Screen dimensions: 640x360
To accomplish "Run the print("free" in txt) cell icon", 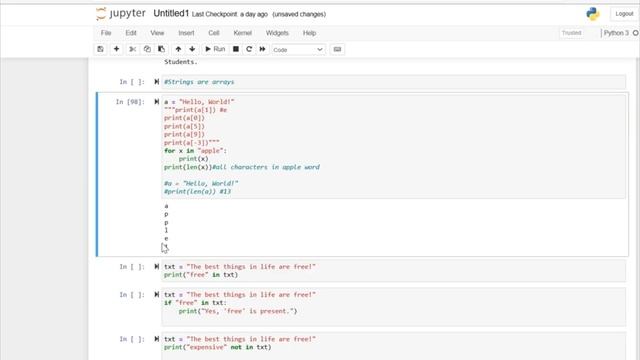I will (x=156, y=267).
